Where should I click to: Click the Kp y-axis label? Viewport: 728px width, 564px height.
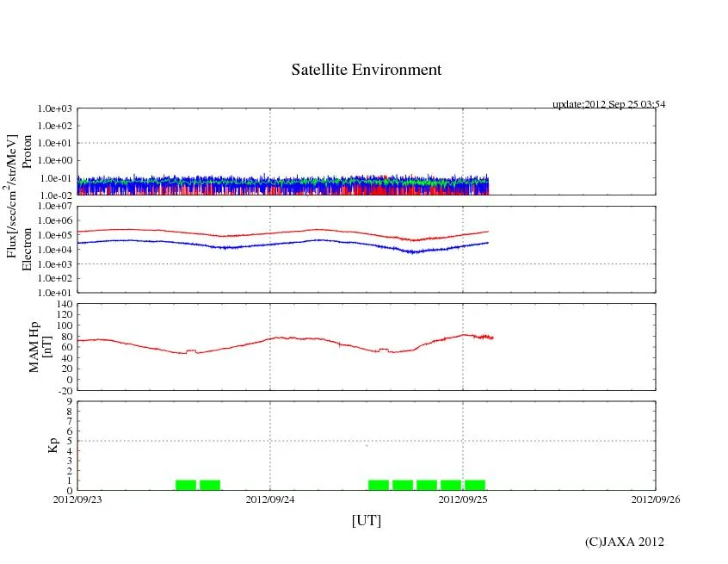(x=53, y=445)
